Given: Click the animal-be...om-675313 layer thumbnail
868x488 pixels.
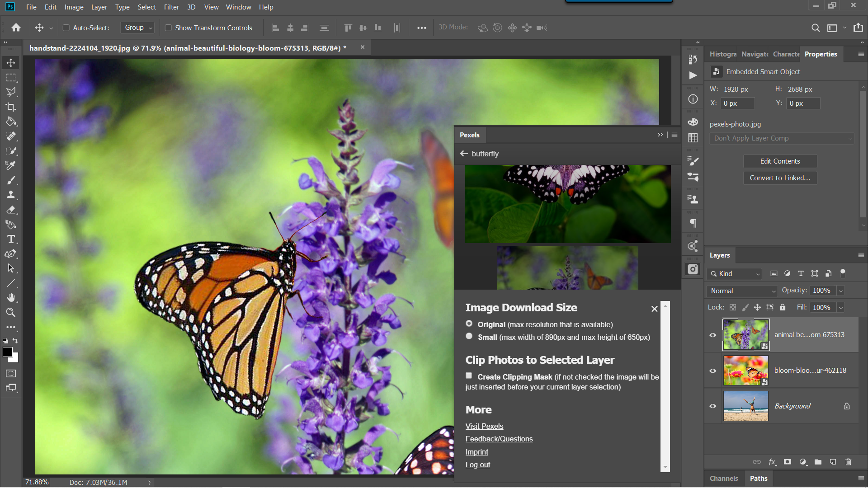Looking at the screenshot, I should [x=746, y=334].
